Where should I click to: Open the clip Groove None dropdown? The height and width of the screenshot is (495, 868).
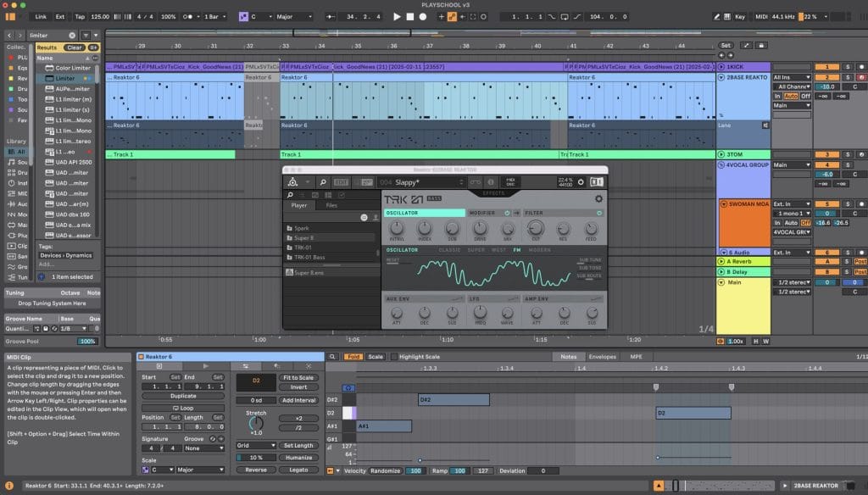204,448
